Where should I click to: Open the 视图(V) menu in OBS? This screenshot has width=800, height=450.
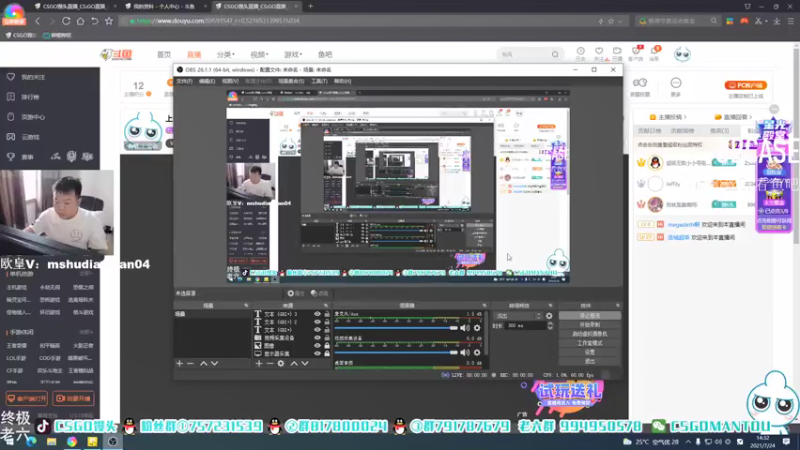click(x=230, y=81)
